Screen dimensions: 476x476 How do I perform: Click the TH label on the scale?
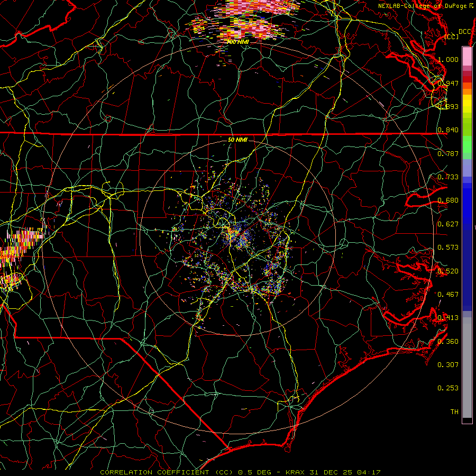[x=454, y=412]
